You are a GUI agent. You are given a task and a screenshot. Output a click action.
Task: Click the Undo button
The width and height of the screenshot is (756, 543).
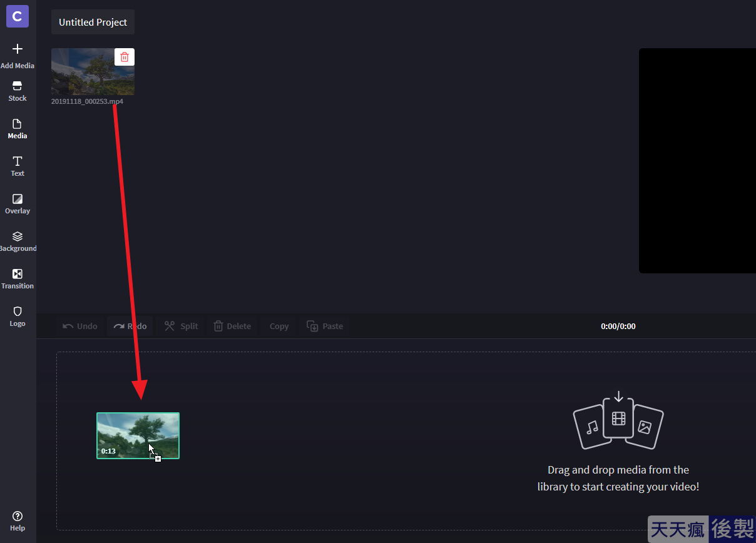80,326
